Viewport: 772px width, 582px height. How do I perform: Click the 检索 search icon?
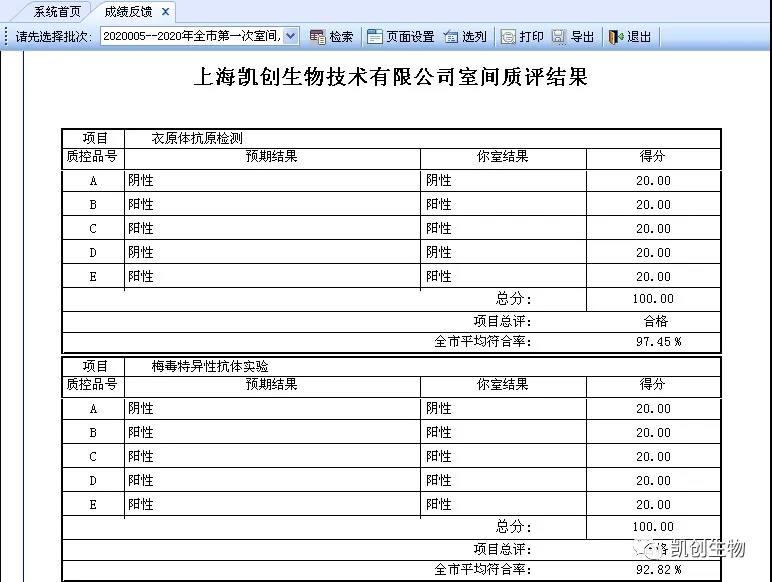coord(318,37)
